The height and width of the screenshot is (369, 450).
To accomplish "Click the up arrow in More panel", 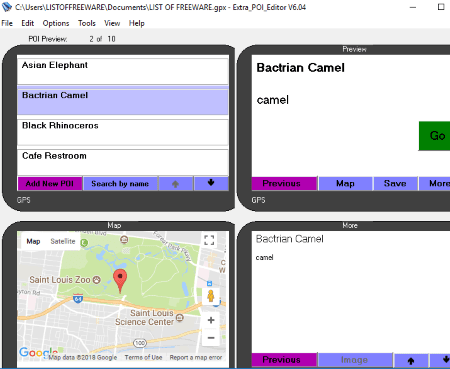I will [x=411, y=360].
